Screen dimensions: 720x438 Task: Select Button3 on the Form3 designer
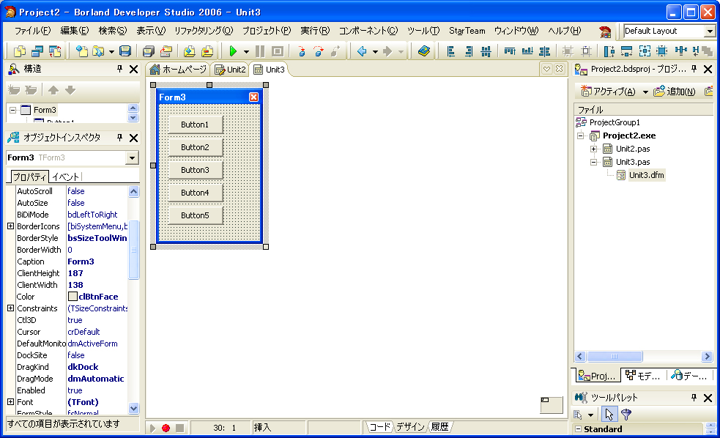(x=195, y=170)
